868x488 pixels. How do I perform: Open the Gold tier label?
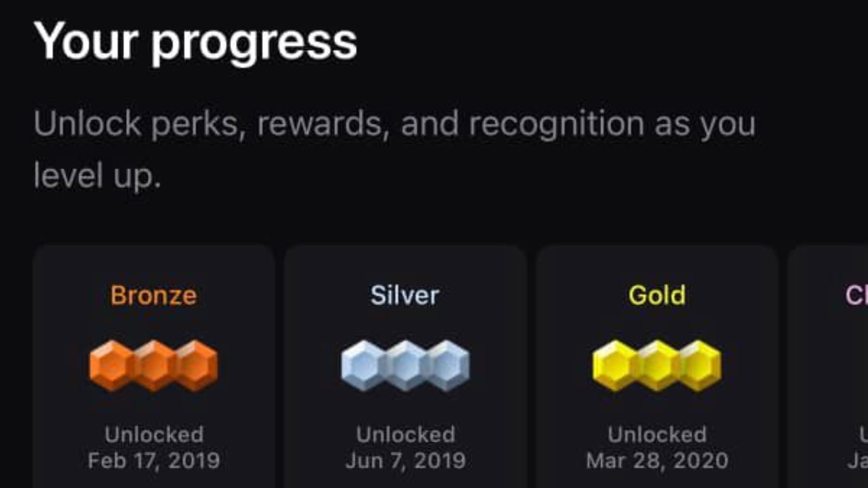657,296
